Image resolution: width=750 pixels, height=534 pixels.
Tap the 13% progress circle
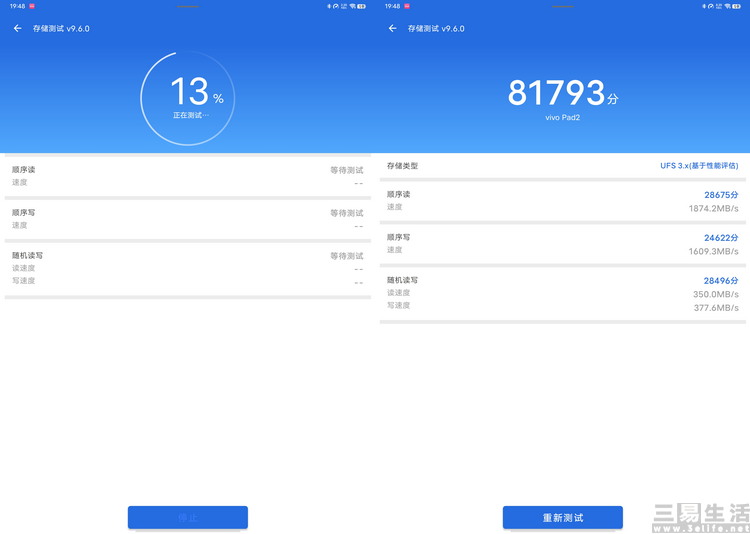(188, 99)
